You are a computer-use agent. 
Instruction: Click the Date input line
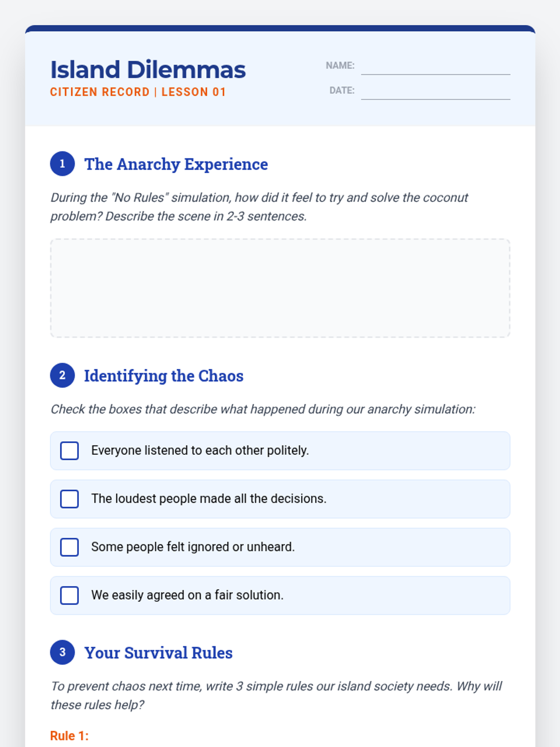click(435, 92)
